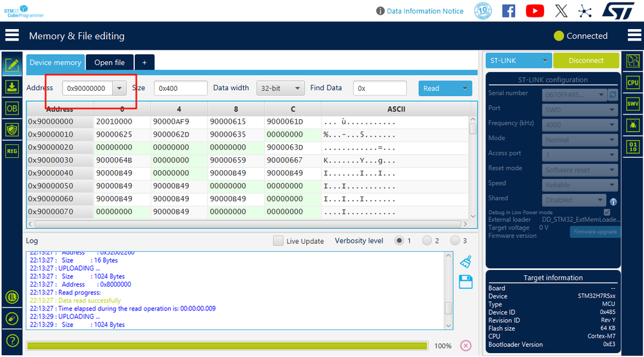The width and height of the screenshot is (644, 357).
Task: Open the Serial number dropdown
Action: [x=574, y=95]
